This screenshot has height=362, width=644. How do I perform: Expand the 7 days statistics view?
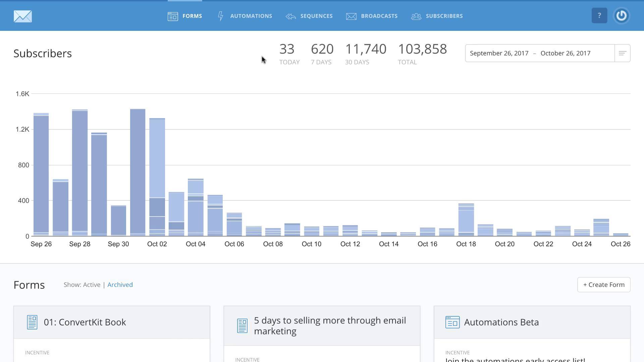click(321, 54)
